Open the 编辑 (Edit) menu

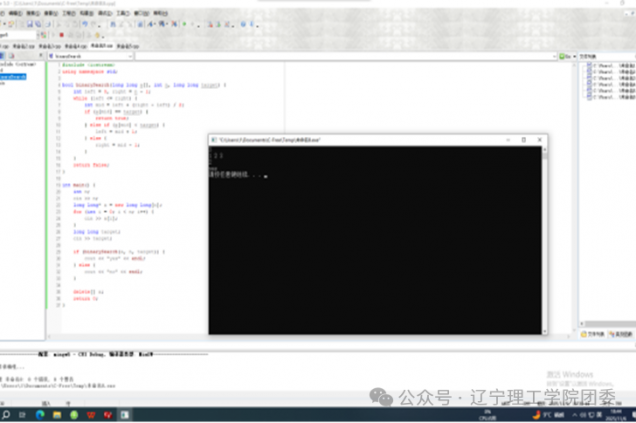(x=15, y=13)
